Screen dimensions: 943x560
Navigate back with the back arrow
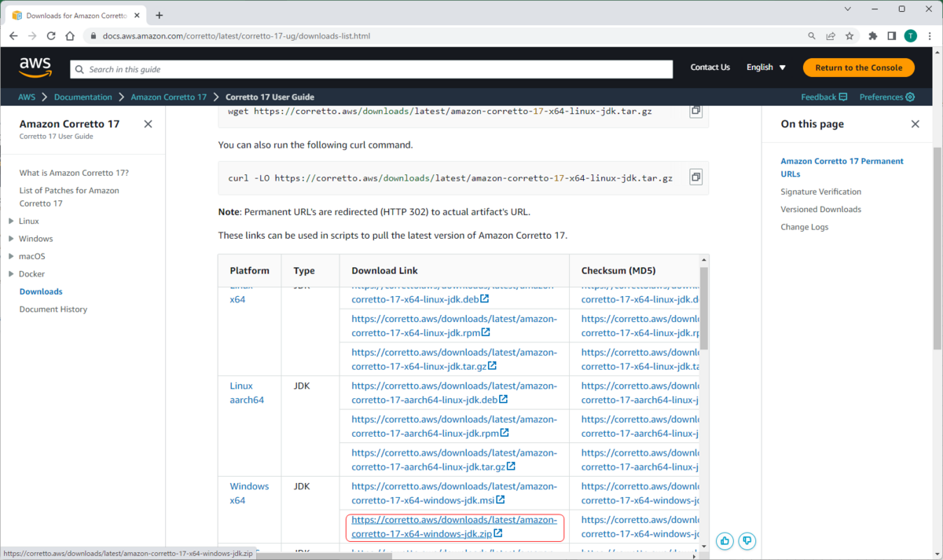pyautogui.click(x=13, y=36)
